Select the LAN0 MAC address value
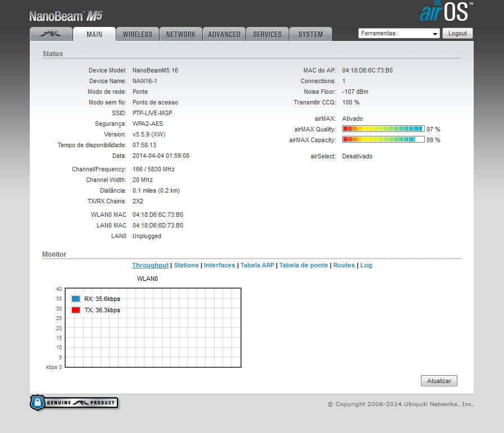This screenshot has width=504, height=433. tap(158, 225)
